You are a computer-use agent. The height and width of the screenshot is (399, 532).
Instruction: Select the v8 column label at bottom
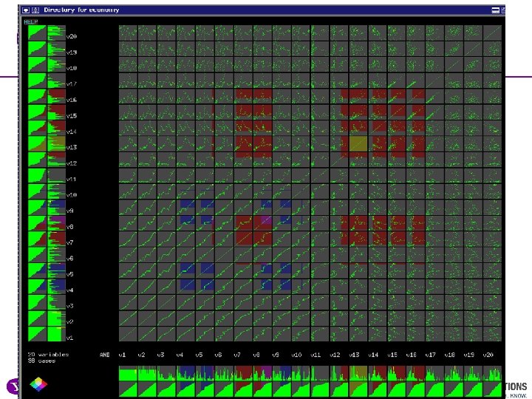[256, 355]
